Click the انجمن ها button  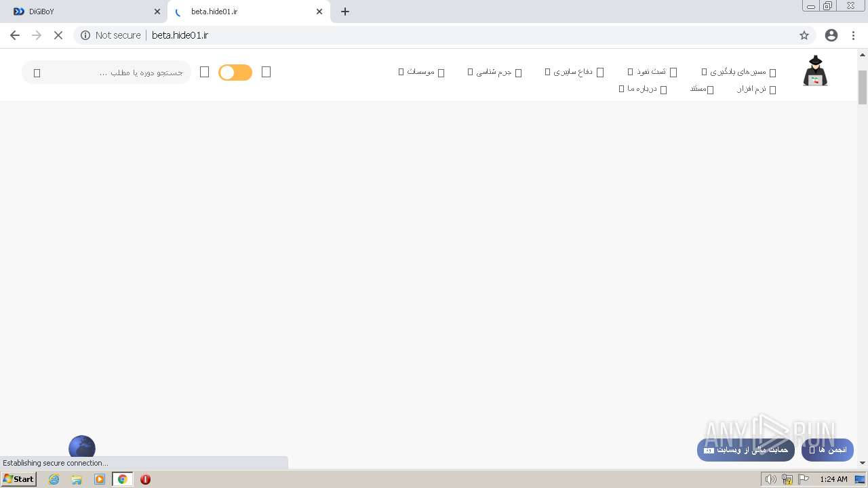(x=827, y=450)
